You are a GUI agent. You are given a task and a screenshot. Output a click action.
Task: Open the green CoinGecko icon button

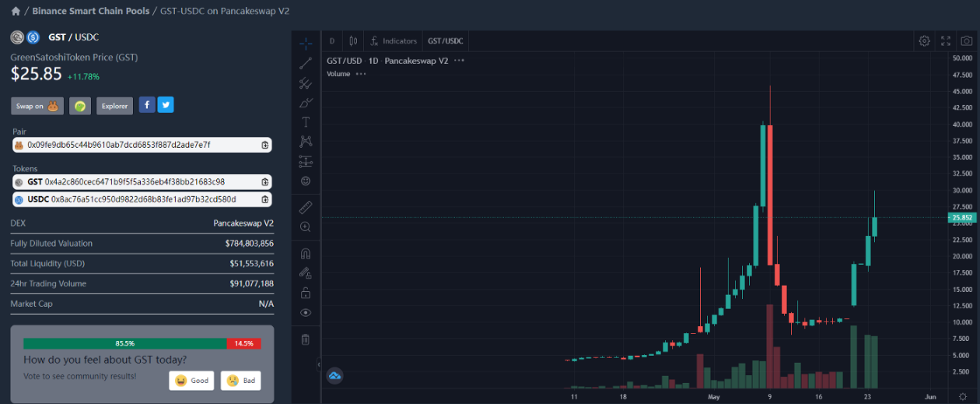click(80, 106)
